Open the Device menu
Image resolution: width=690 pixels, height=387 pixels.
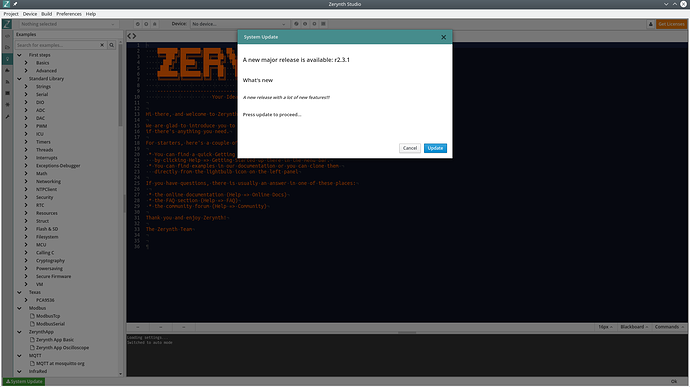pyautogui.click(x=30, y=14)
